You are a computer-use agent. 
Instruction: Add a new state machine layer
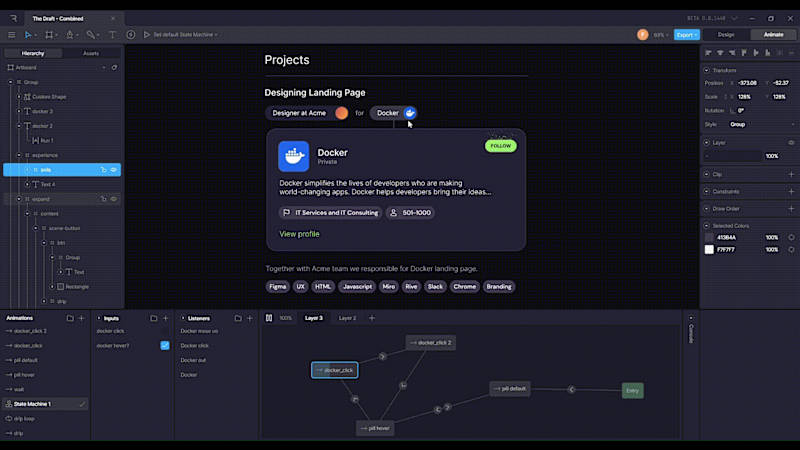coord(371,318)
